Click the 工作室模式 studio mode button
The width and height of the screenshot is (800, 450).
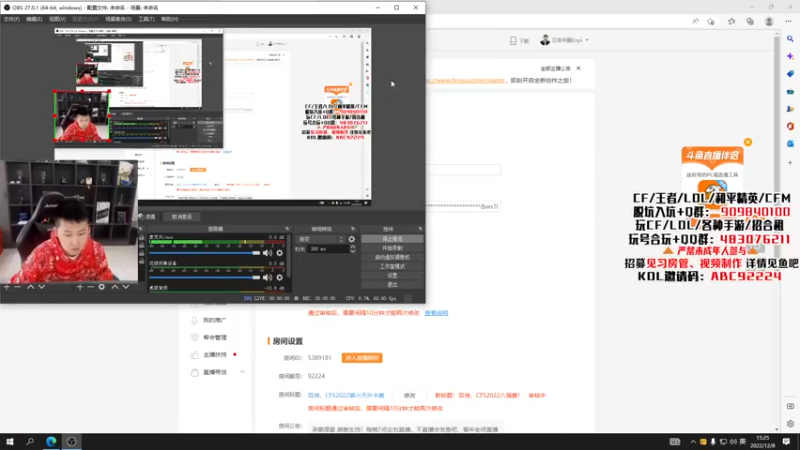(392, 266)
